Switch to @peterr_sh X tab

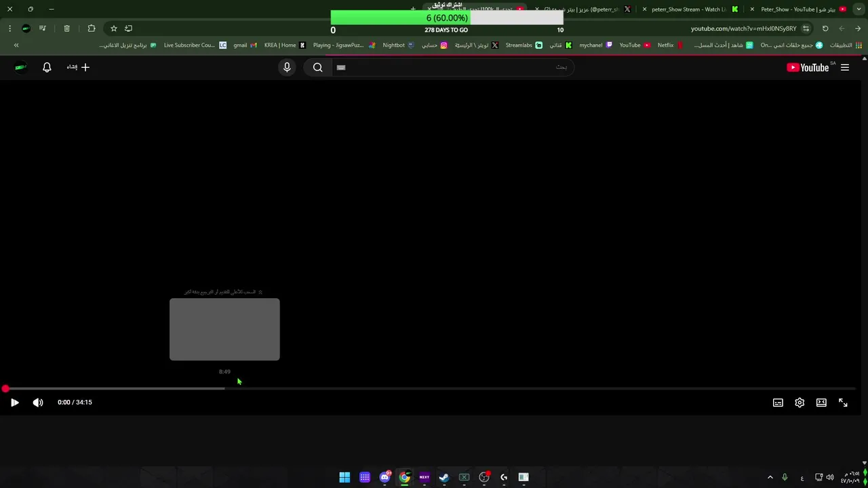586,9
